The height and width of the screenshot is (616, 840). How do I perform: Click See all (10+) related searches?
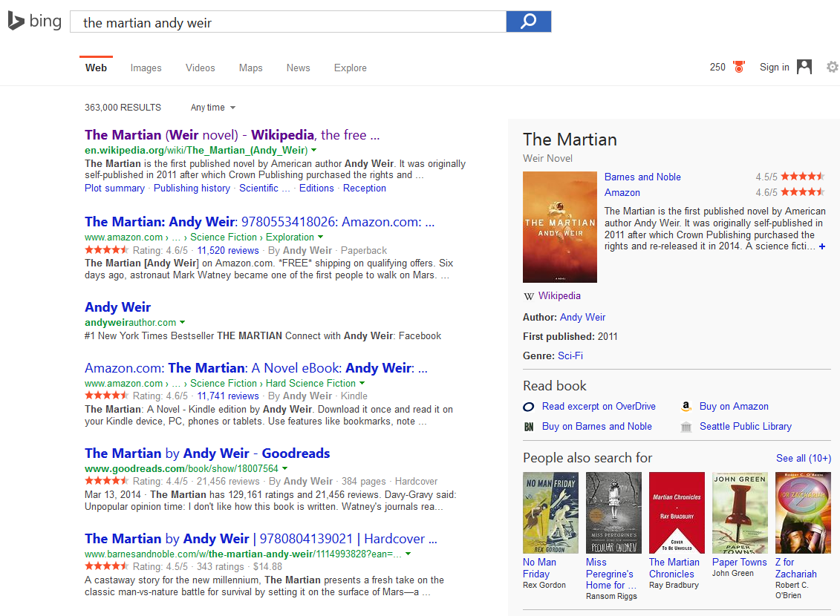point(803,458)
